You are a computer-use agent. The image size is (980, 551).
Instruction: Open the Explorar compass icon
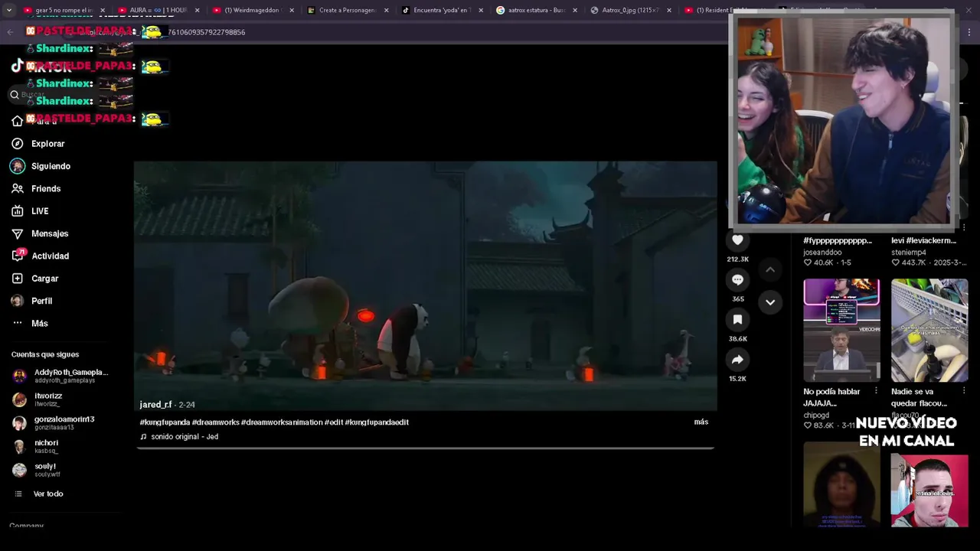(17, 144)
